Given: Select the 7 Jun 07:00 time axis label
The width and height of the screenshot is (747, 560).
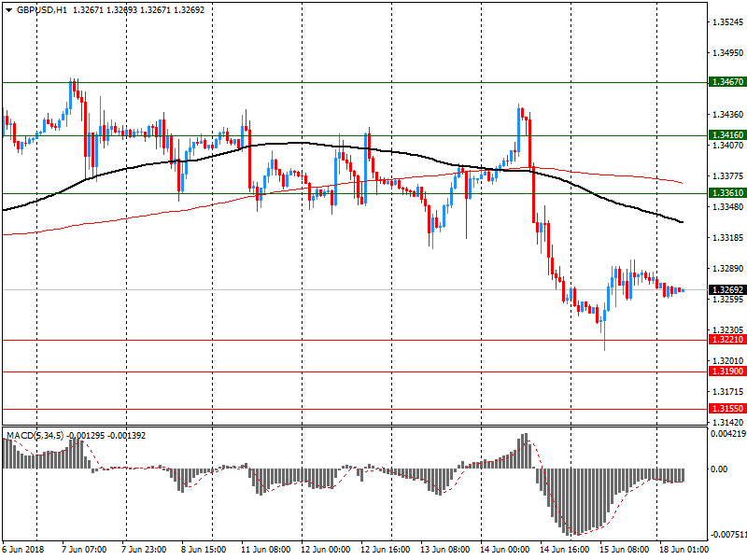Looking at the screenshot, I should [x=84, y=550].
